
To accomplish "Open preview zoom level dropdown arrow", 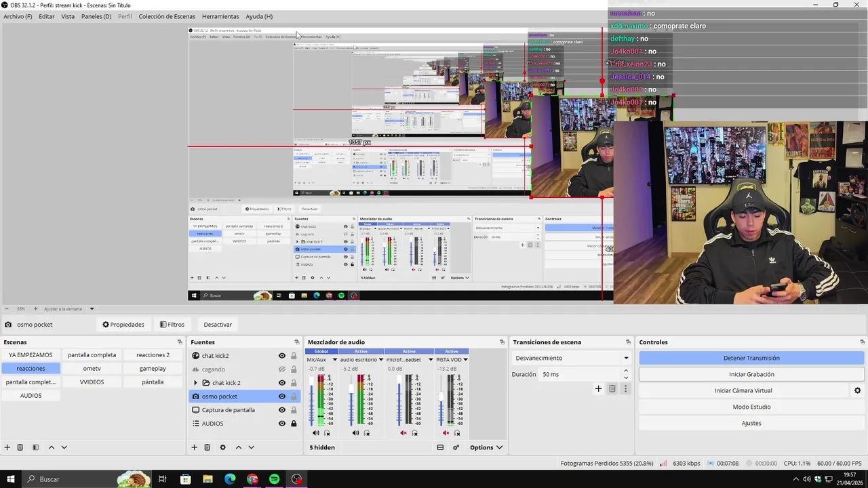I will (x=92, y=309).
